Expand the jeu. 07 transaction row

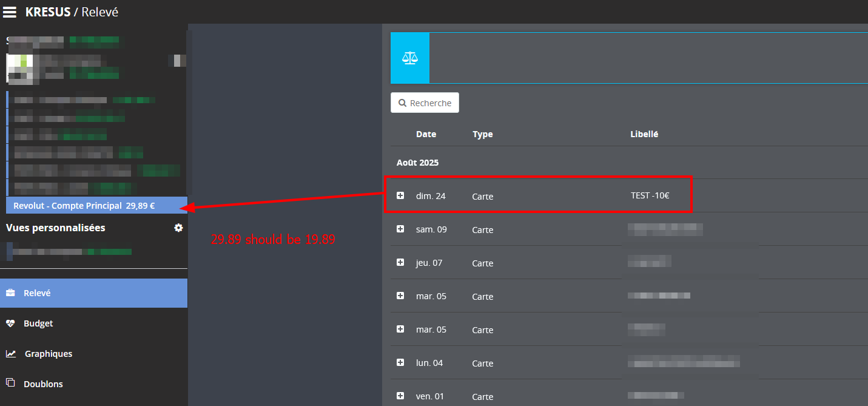(x=400, y=262)
